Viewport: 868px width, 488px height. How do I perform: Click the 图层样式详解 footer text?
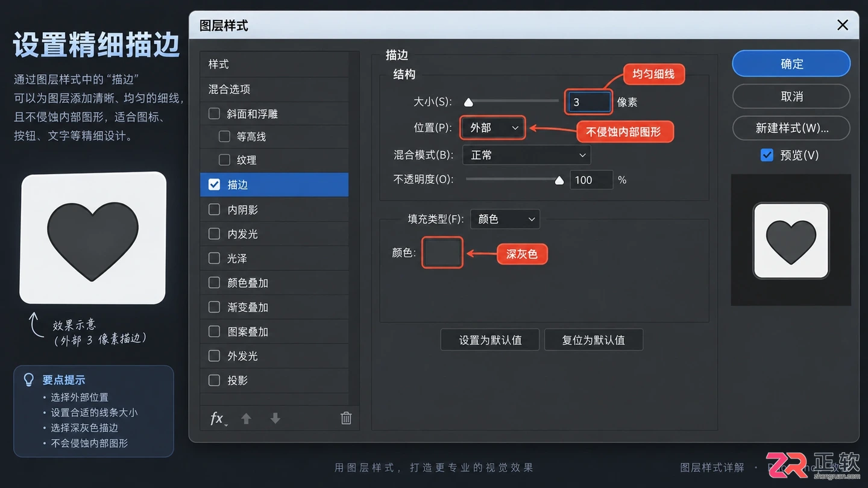712,468
